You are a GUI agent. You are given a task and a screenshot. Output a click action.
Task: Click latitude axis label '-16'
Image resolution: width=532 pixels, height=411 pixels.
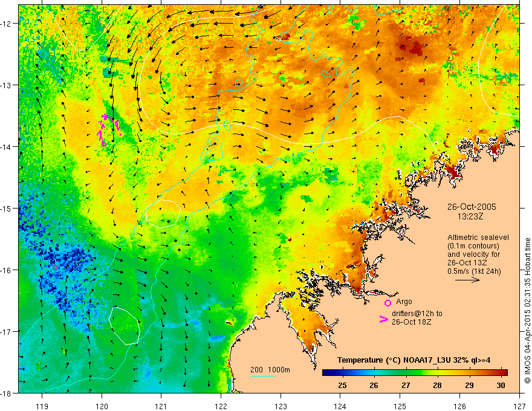[x=6, y=270]
